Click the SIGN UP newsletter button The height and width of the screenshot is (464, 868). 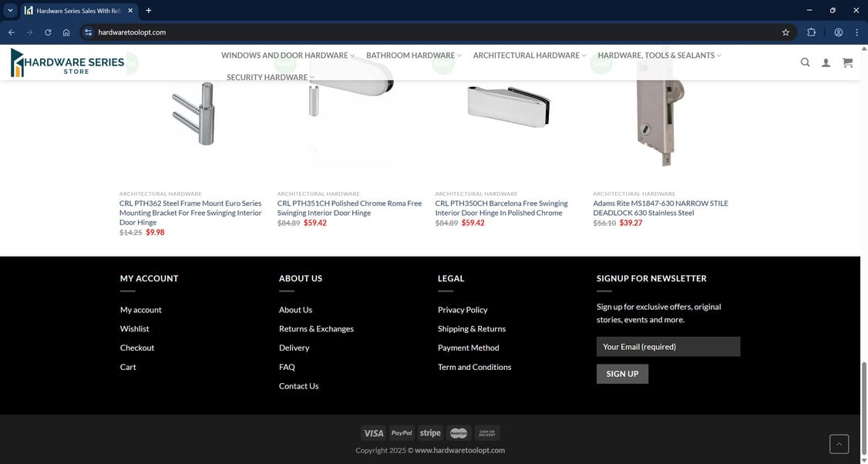(622, 374)
